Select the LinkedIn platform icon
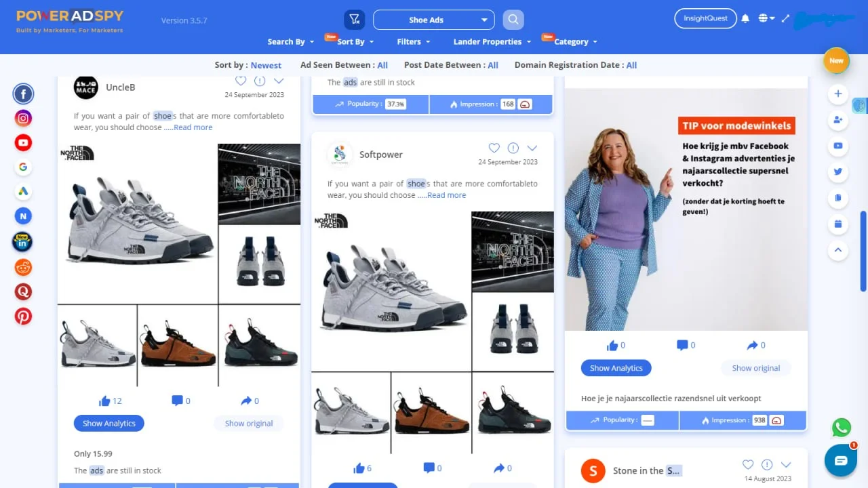The height and width of the screenshot is (488, 868). click(23, 242)
